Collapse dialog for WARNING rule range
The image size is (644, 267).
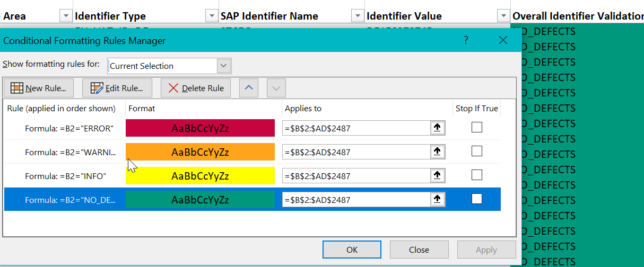click(437, 152)
